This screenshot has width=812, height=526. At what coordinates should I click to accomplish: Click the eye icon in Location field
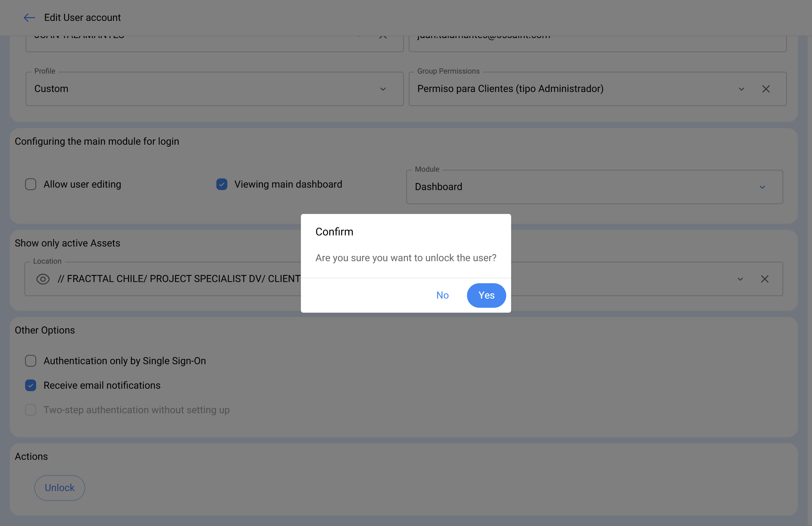pyautogui.click(x=43, y=279)
